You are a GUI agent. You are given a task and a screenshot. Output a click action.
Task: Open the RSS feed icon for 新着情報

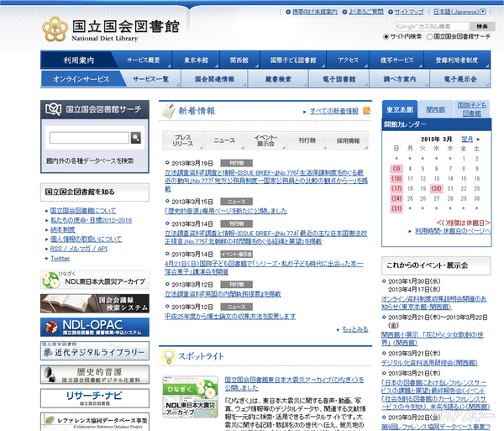366,111
